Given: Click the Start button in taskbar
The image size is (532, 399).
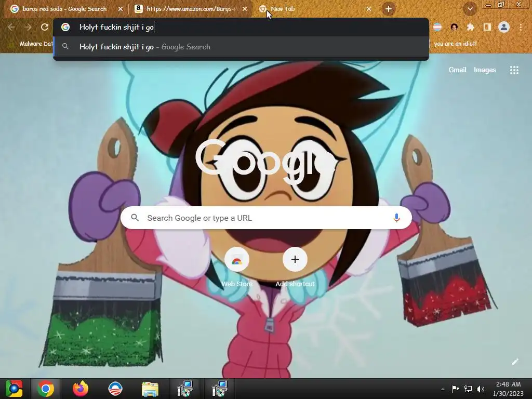Looking at the screenshot, I should 14,389.
